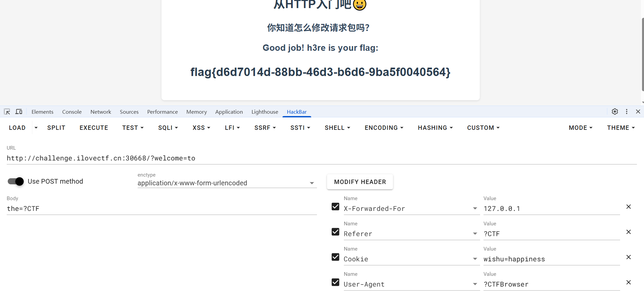This screenshot has height=297, width=644.
Task: Click the inspect element picker icon
Action: (x=7, y=112)
